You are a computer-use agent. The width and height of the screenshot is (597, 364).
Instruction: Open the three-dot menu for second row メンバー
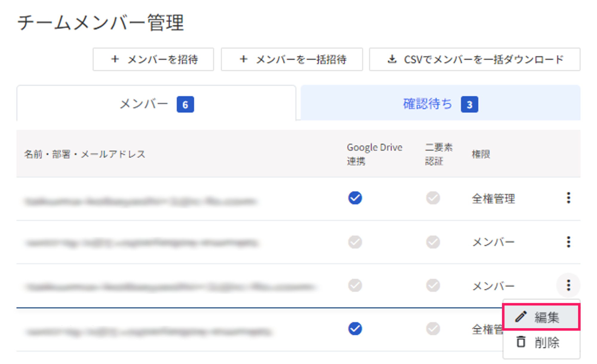pyautogui.click(x=568, y=242)
